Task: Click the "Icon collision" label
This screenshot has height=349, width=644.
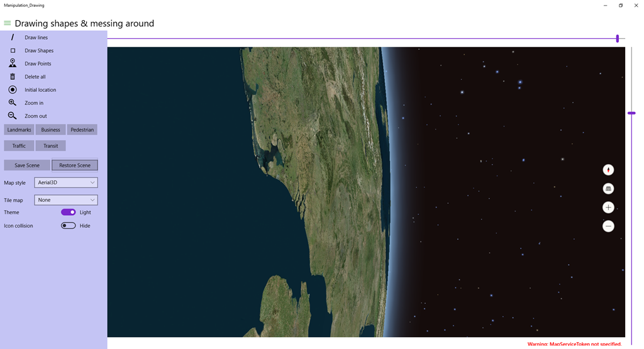Action: [x=18, y=226]
